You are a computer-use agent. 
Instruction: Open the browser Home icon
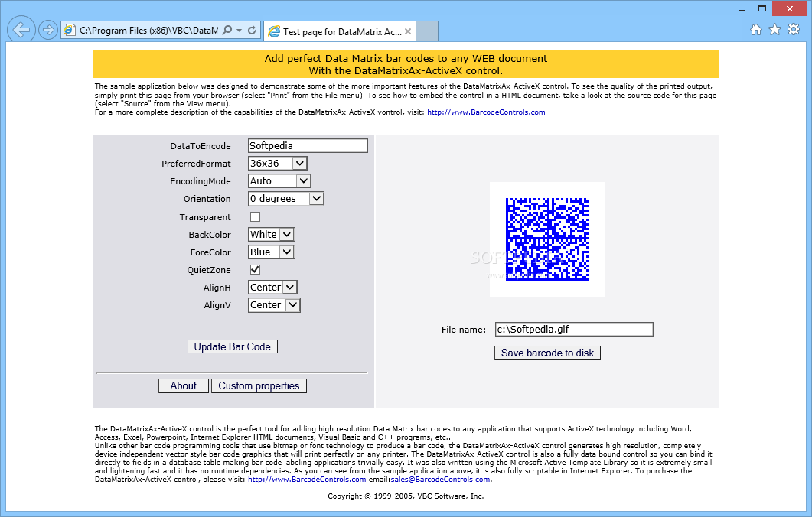(756, 30)
